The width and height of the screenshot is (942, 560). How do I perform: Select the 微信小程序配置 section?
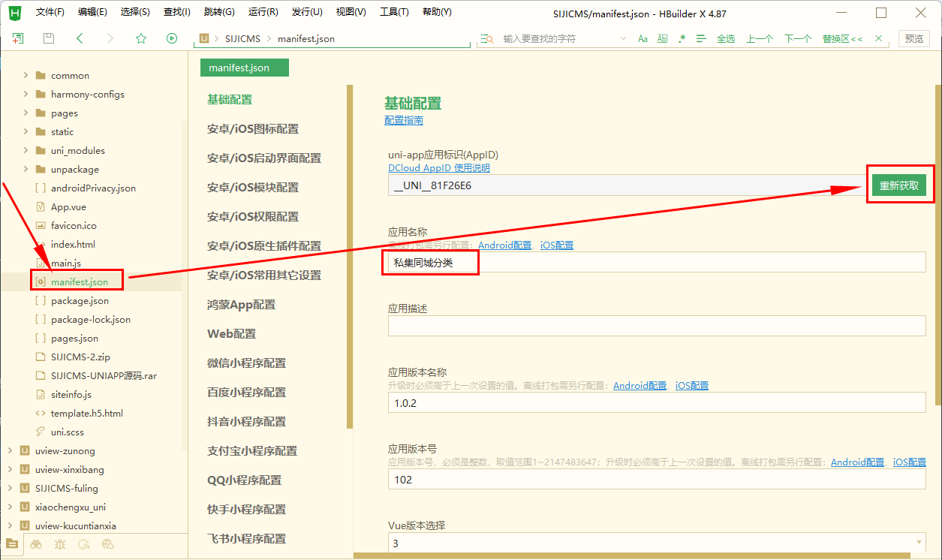pyautogui.click(x=246, y=363)
